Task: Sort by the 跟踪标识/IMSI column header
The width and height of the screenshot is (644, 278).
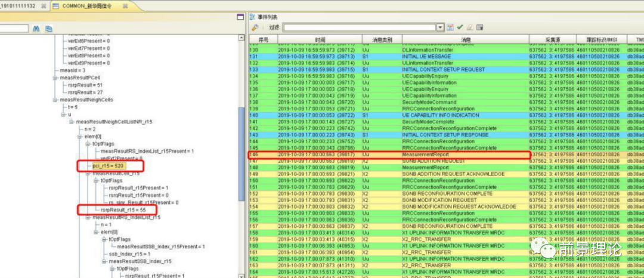Action: point(600,40)
